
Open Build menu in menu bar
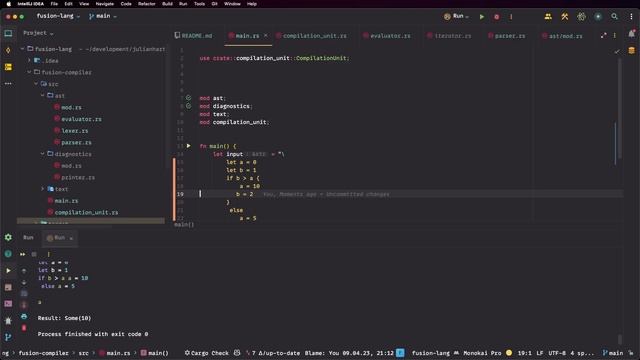point(167,4)
